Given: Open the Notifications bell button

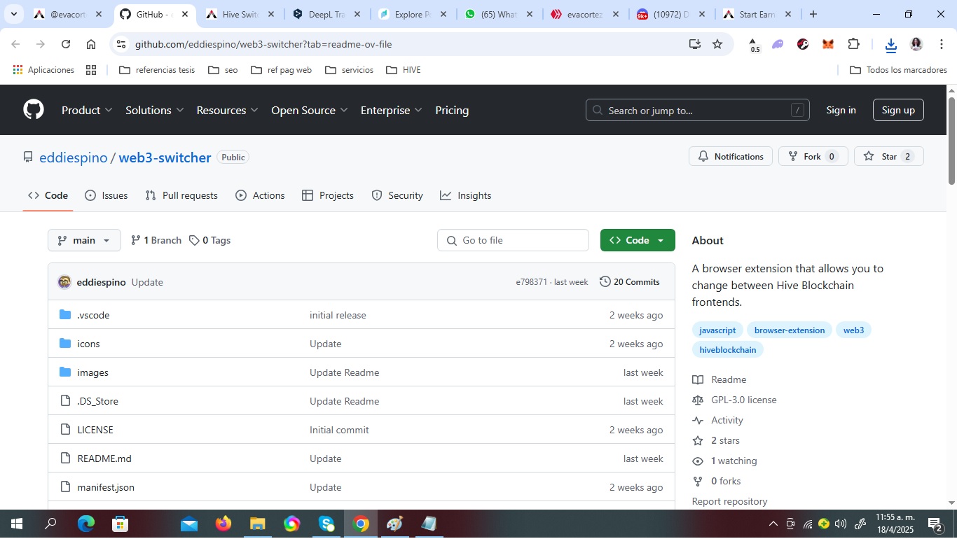Looking at the screenshot, I should (731, 156).
